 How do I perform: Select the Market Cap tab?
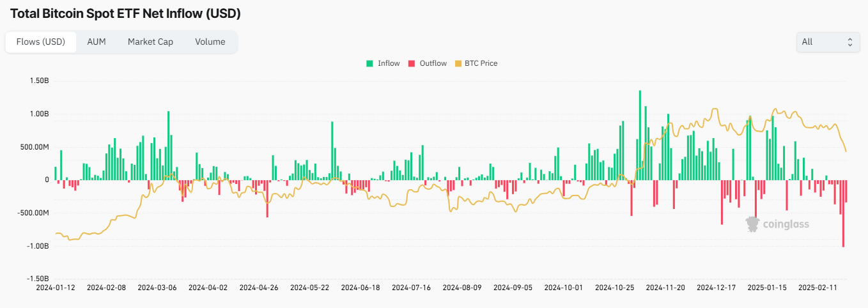150,42
